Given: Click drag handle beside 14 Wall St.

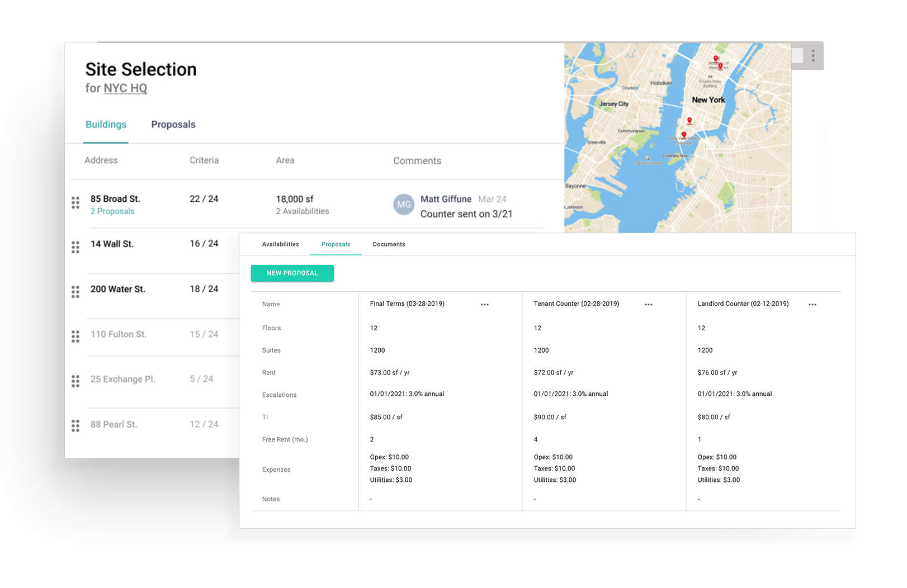Looking at the screenshot, I should pos(75,247).
